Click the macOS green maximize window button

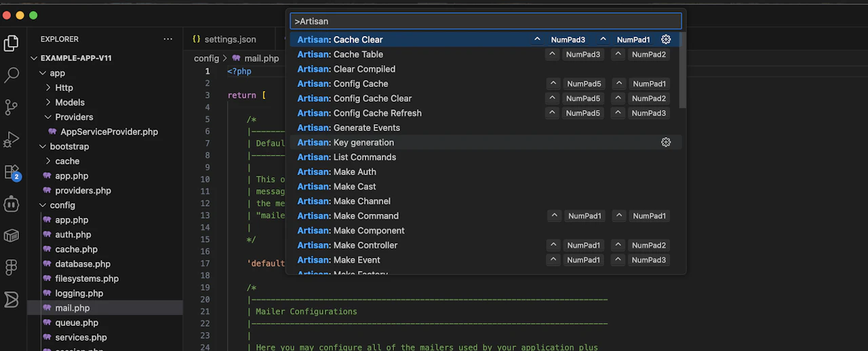[33, 15]
